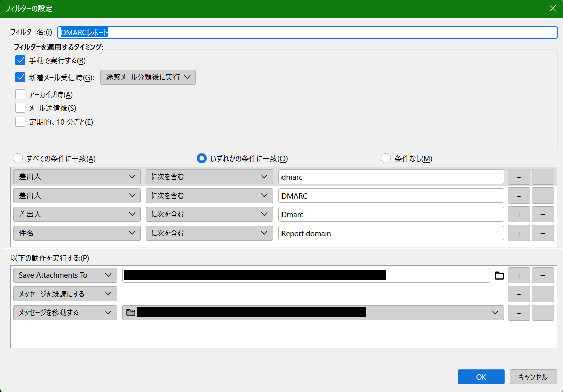This screenshot has height=392, width=563.
Task: Click the folder browse icon for Save Attachments
Action: tap(499, 275)
